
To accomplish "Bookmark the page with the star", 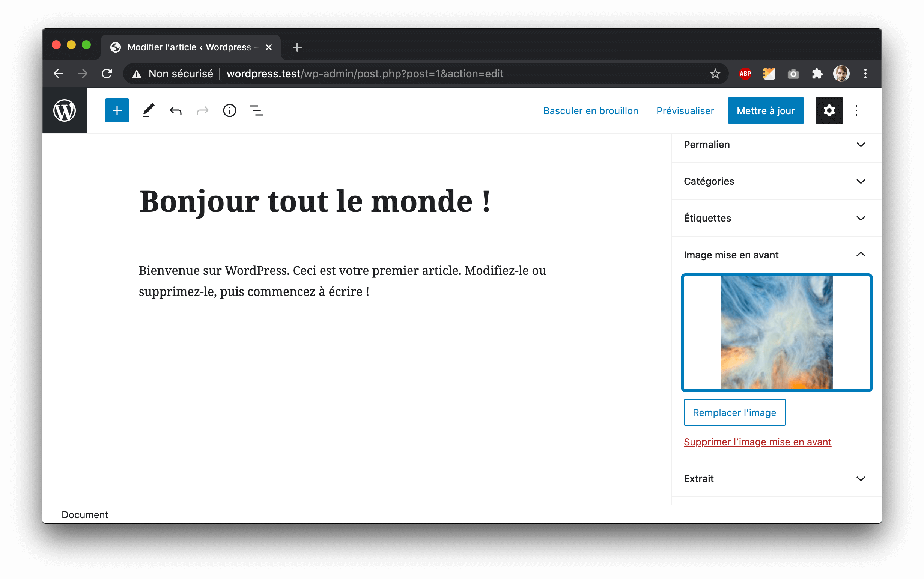I will (714, 74).
